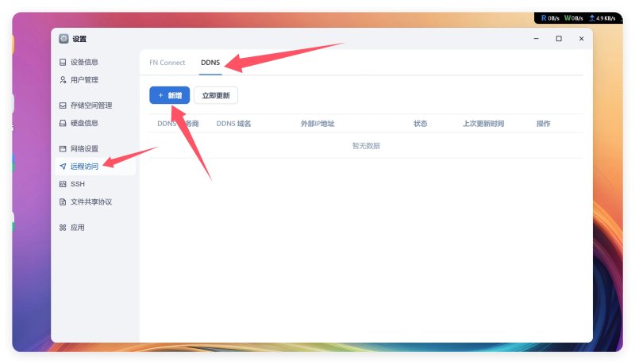Image resolution: width=635 pixels, height=364 pixels.
Task: Minimize the 设置 window
Action: click(x=537, y=38)
